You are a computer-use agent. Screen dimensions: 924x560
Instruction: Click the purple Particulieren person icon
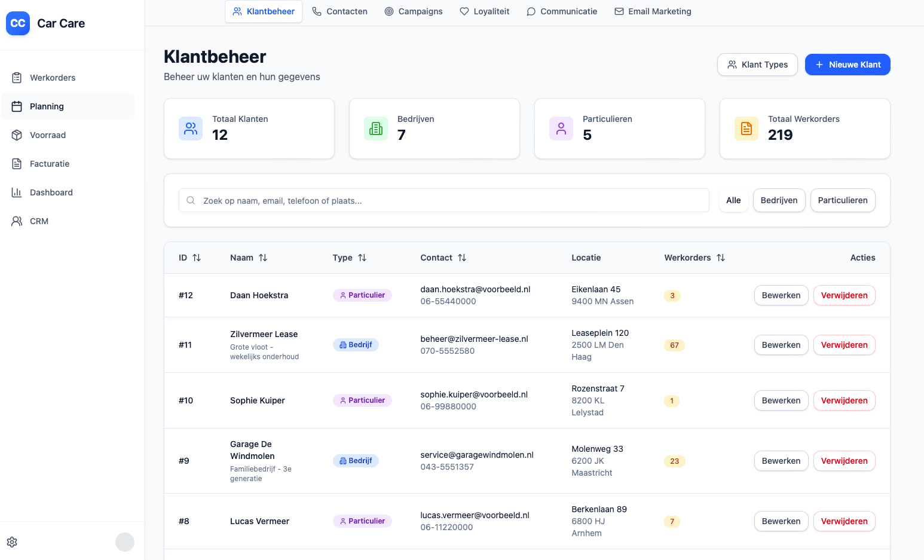(561, 128)
